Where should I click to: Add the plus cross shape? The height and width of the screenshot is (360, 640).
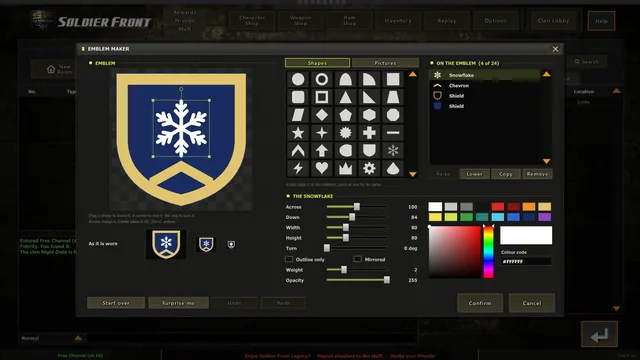[x=369, y=133]
